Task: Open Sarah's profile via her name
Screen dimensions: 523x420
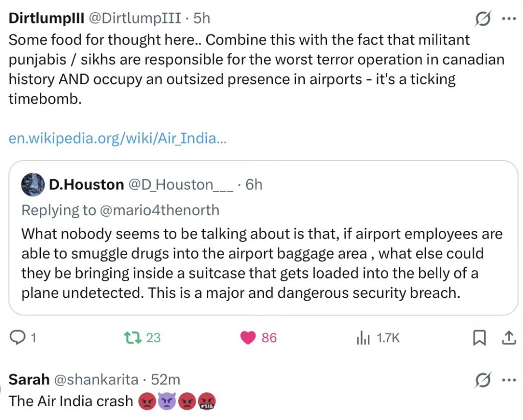Action: click(29, 380)
